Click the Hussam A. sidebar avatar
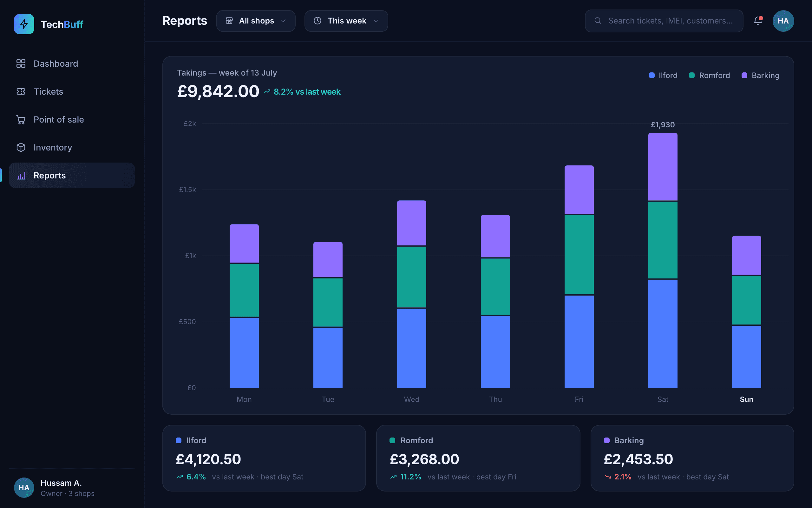 (x=24, y=487)
